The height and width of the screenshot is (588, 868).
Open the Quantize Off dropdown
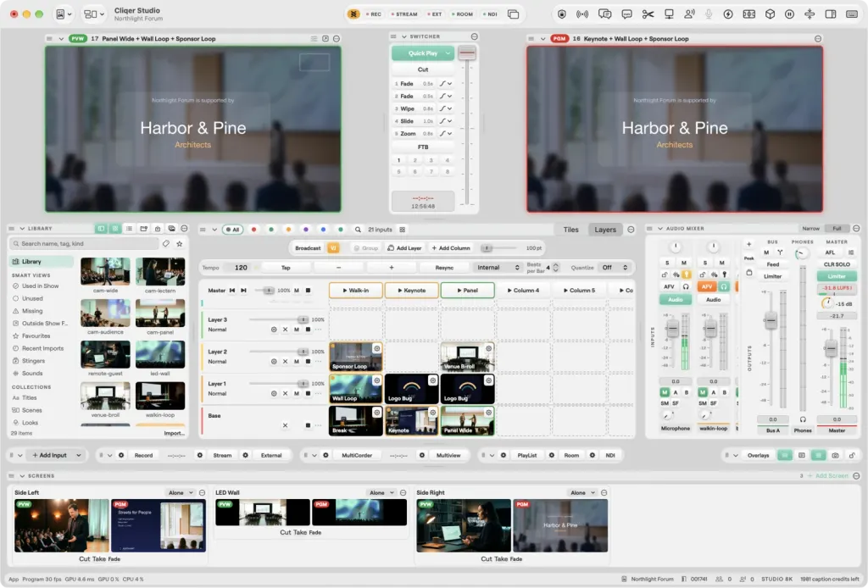point(615,268)
